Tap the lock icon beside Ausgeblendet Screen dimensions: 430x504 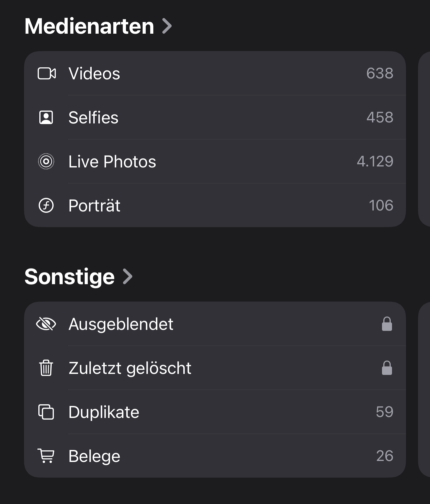tap(387, 324)
